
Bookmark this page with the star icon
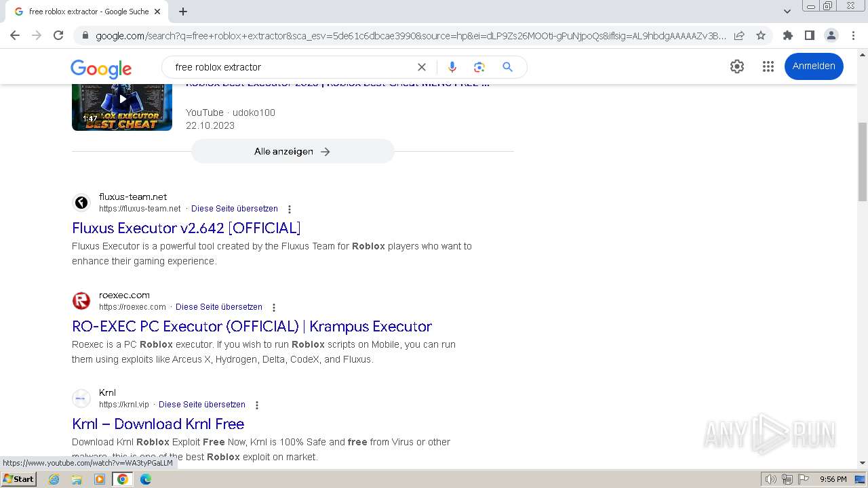[761, 35]
